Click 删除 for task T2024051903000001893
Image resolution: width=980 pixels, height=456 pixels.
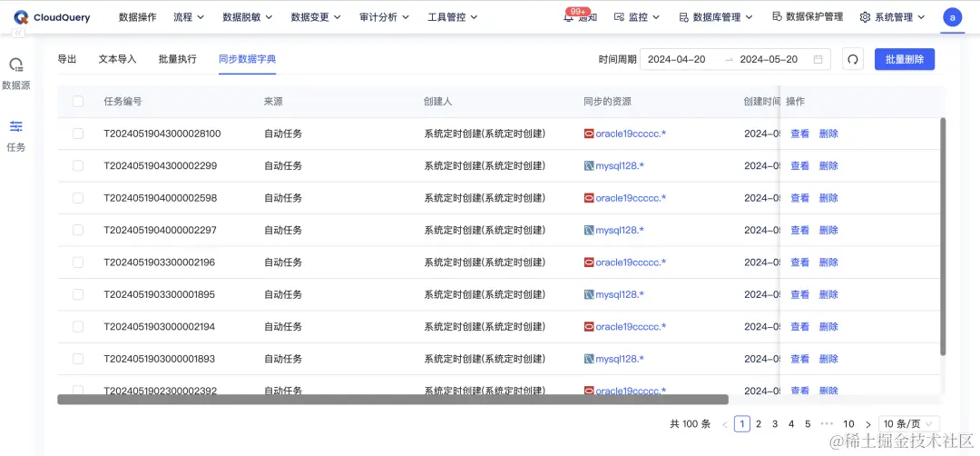pos(828,359)
